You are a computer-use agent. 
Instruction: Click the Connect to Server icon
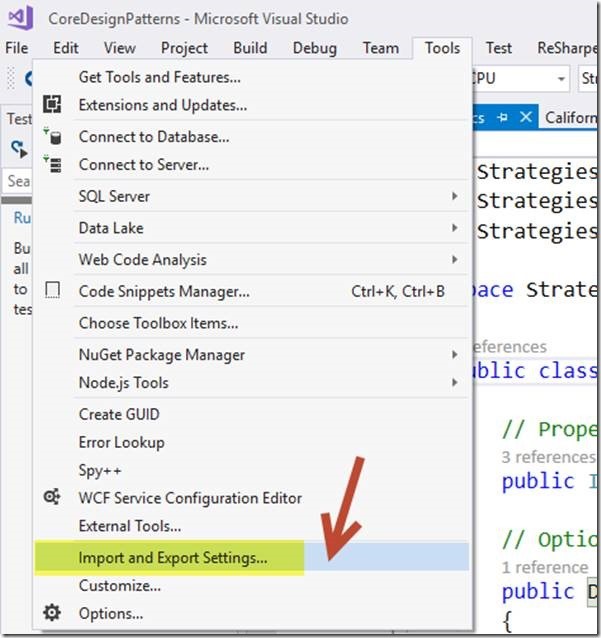point(53,165)
